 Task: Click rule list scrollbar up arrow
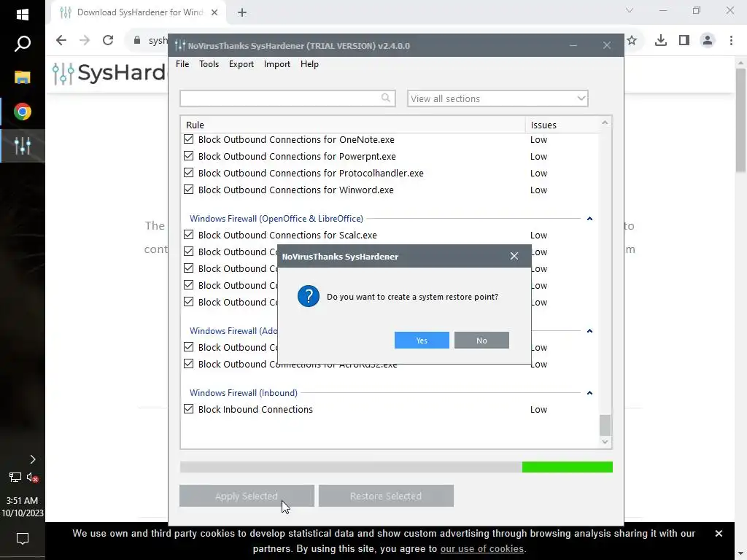coord(605,122)
